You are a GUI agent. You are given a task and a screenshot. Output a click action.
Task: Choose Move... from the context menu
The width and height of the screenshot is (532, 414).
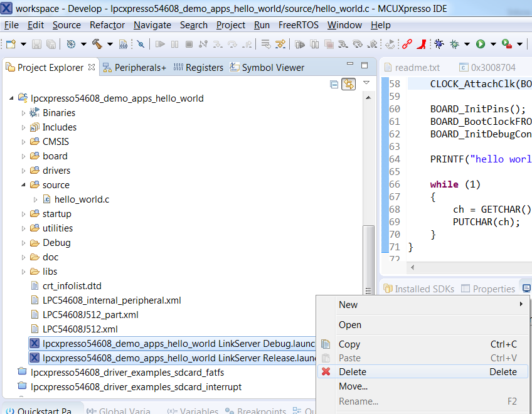pos(423,386)
